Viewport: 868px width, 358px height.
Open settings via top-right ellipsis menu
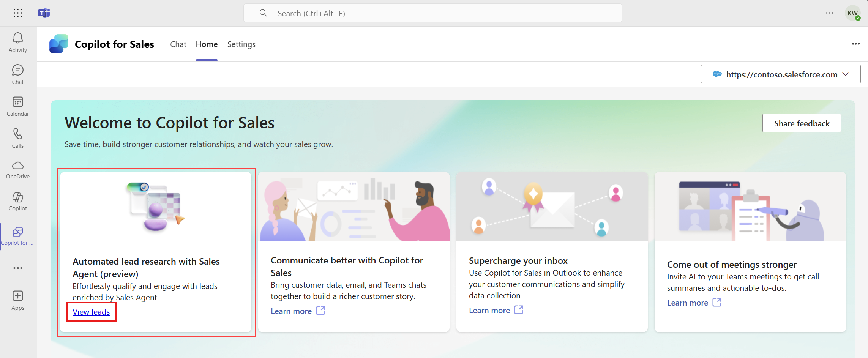(829, 13)
